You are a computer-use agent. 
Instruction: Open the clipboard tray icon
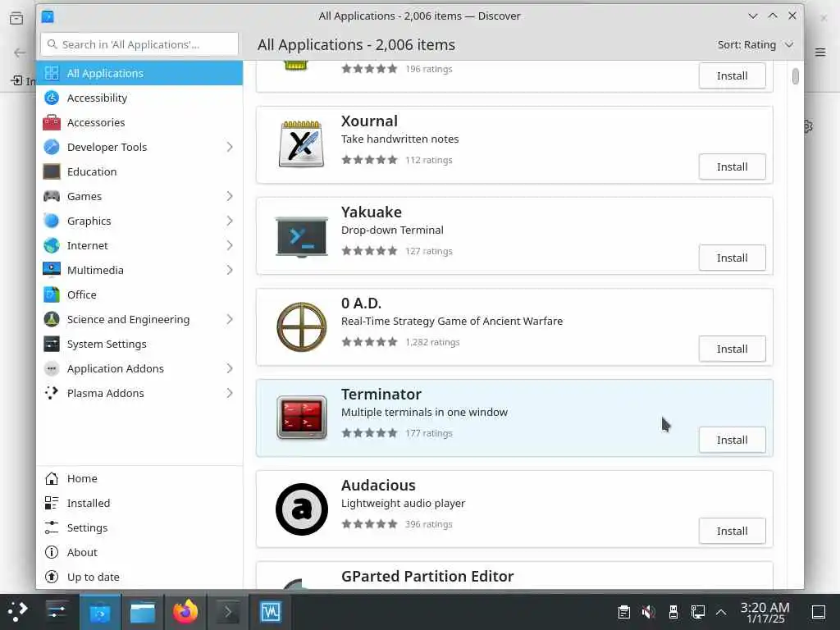click(x=623, y=612)
